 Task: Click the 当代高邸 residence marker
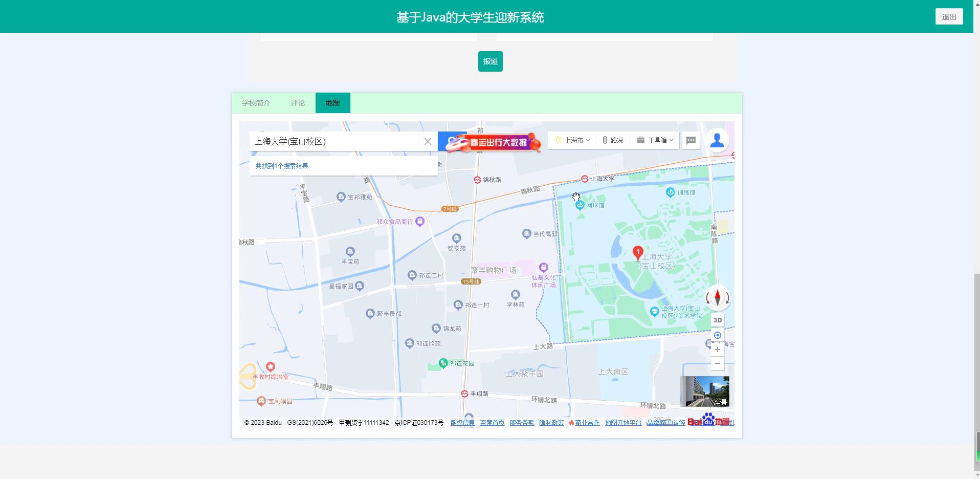(x=527, y=234)
